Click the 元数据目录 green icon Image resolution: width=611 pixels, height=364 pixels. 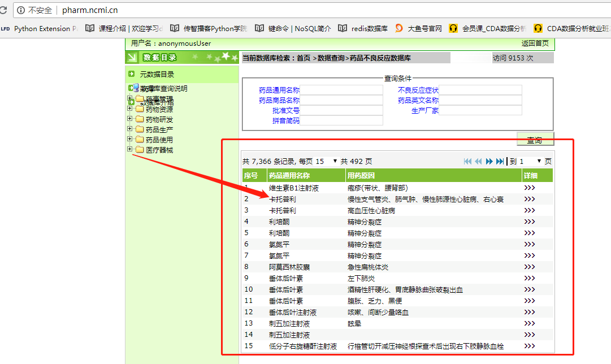click(131, 73)
